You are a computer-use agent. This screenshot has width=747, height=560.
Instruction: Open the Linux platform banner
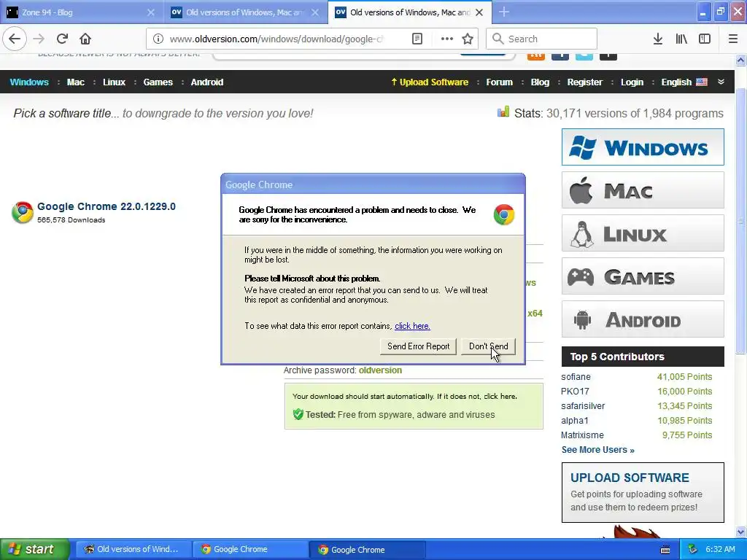point(643,233)
